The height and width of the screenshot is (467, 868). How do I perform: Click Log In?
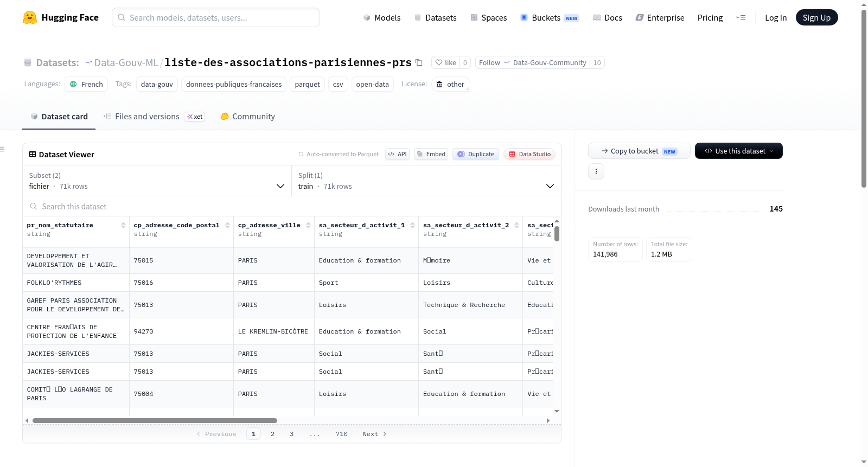776,17
